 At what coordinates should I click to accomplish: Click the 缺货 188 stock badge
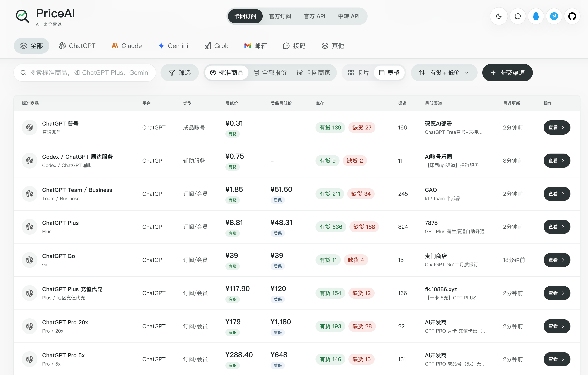click(364, 227)
